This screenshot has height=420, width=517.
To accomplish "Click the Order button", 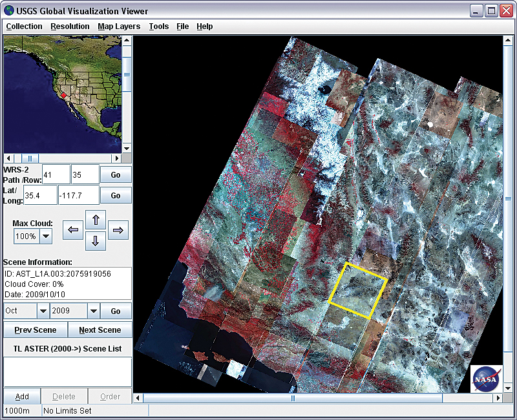I will [110, 396].
